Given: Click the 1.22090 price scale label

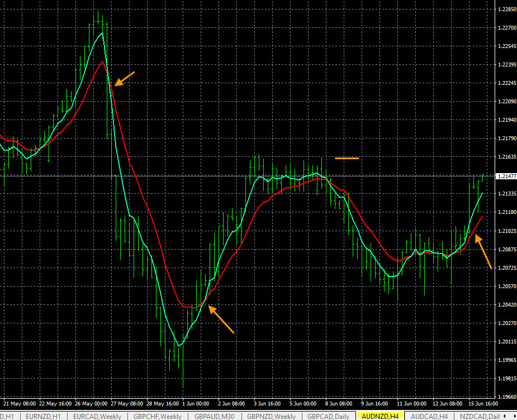Looking at the screenshot, I should (x=507, y=102).
